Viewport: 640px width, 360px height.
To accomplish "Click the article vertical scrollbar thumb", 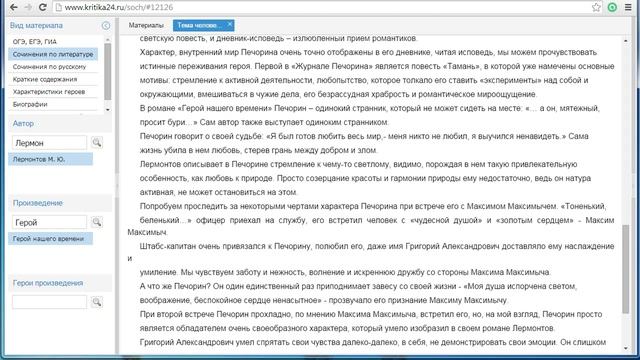I will (x=626, y=269).
